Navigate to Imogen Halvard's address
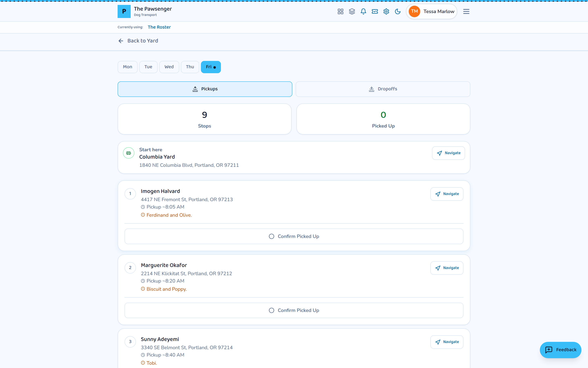 (x=447, y=194)
